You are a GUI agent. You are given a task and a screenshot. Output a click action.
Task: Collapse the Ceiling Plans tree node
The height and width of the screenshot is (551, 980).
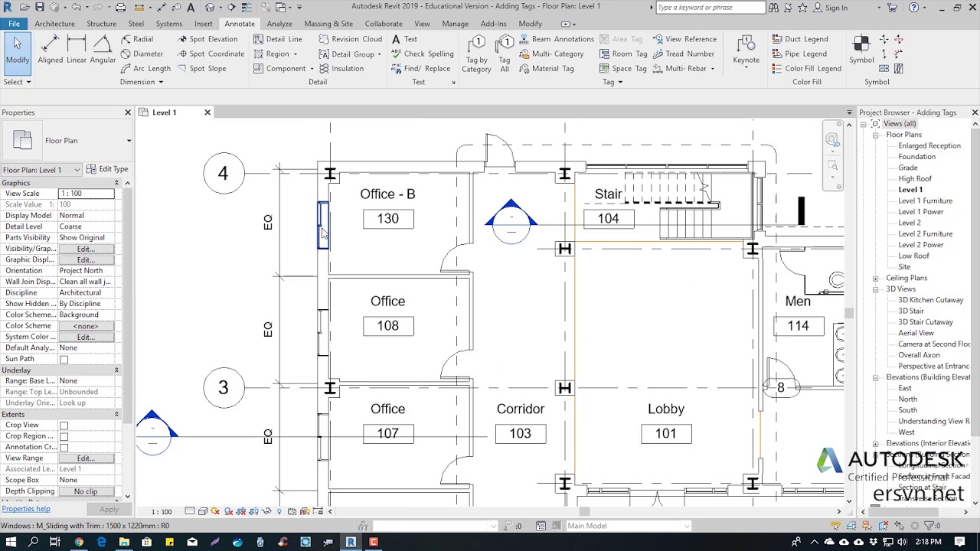(x=876, y=278)
